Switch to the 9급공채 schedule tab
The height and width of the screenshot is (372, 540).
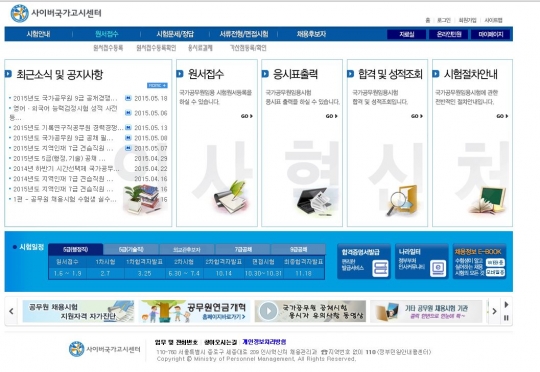[x=298, y=249]
